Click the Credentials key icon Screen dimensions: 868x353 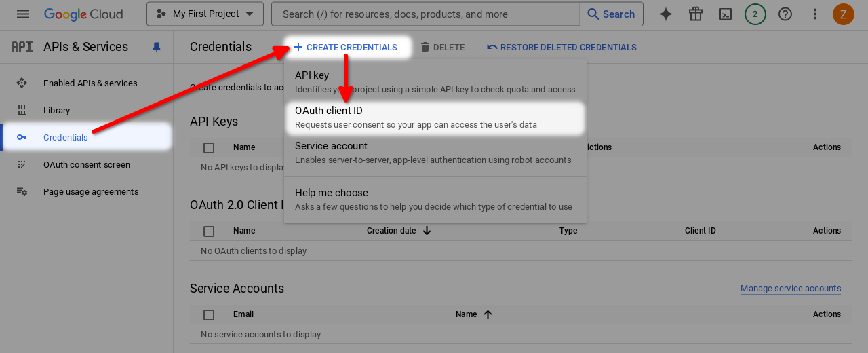point(22,137)
